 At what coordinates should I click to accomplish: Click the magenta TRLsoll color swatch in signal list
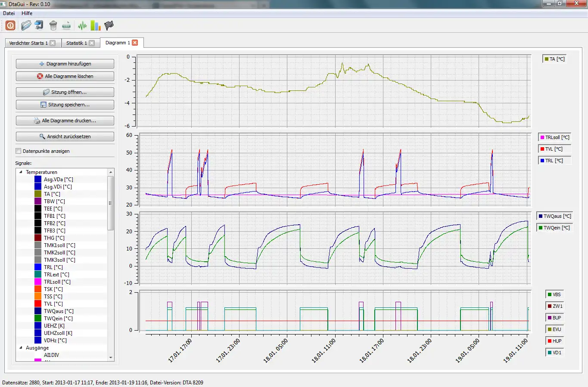[38, 282]
